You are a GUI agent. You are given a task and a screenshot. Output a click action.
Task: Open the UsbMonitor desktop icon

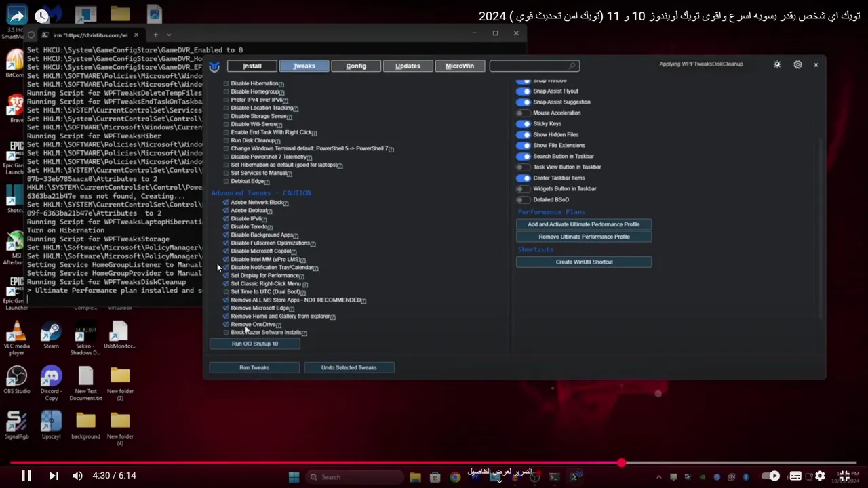tap(120, 336)
